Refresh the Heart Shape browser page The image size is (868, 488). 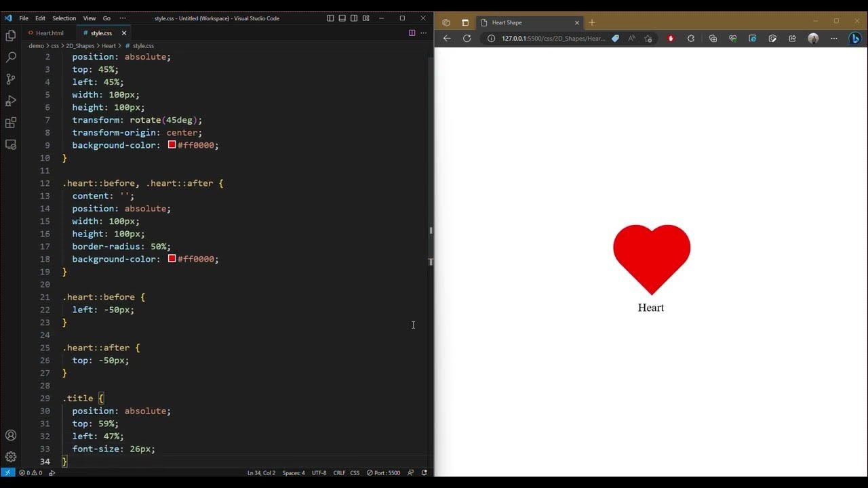pyautogui.click(x=467, y=39)
